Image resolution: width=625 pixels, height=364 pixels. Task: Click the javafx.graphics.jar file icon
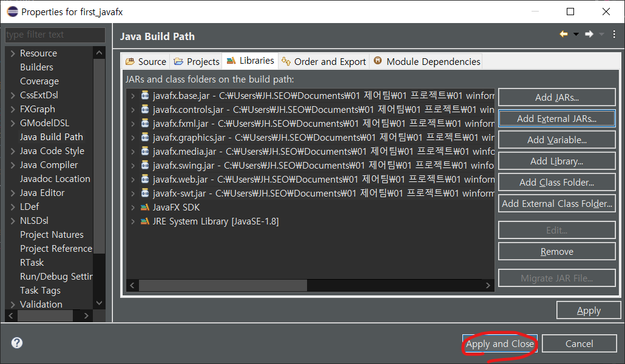[x=145, y=137]
